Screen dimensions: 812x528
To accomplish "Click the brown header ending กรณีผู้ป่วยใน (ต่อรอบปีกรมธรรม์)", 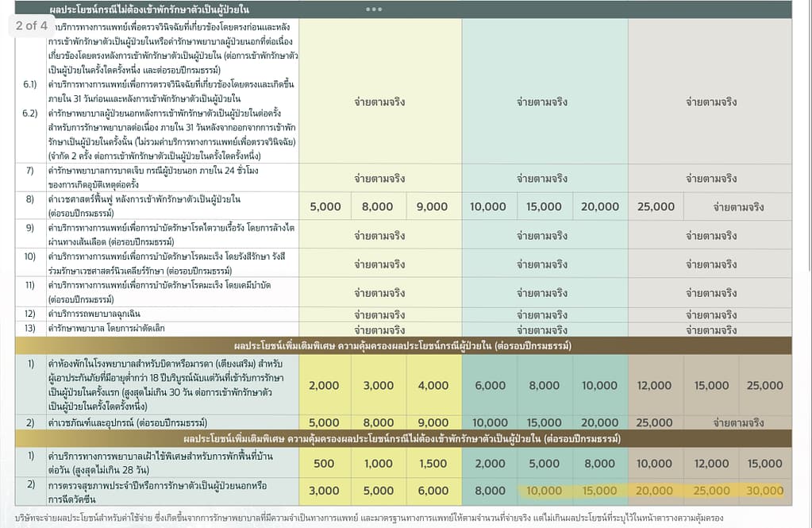I will (x=402, y=346).
